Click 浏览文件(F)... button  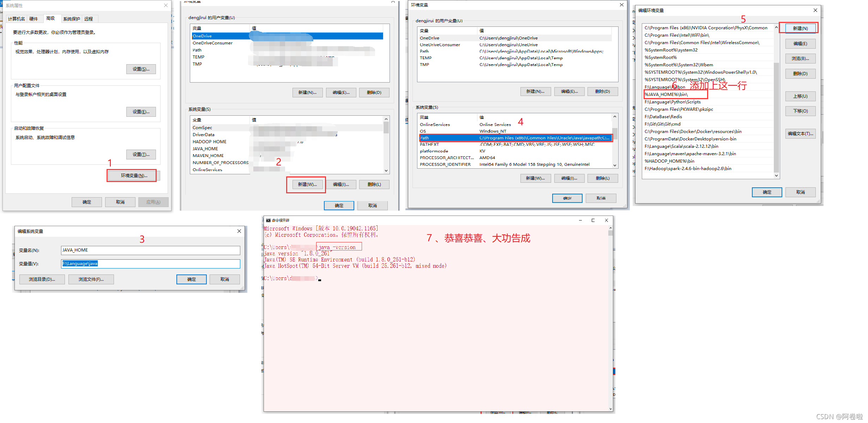pyautogui.click(x=91, y=279)
